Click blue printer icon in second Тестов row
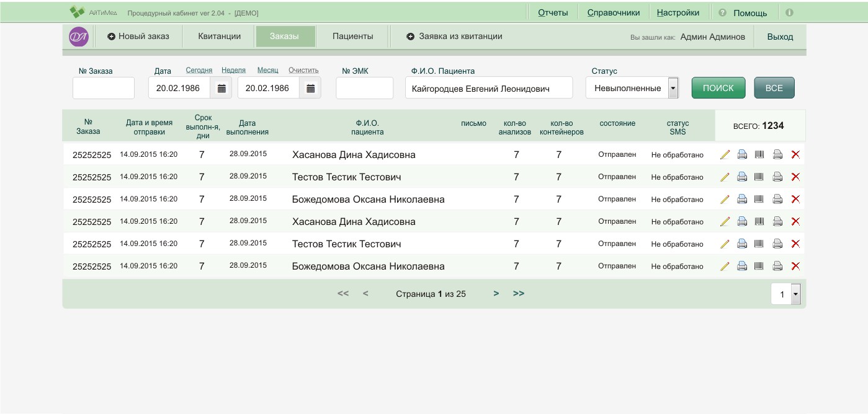The width and height of the screenshot is (868, 414). pyautogui.click(x=742, y=244)
